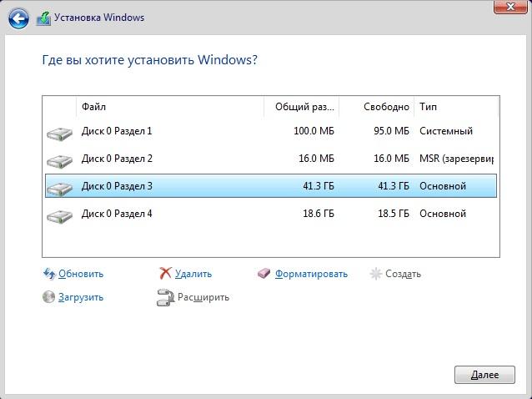Click the drive icon for Диск 0 Раздел 3
Screen dimensions: 532x399
tap(60, 189)
